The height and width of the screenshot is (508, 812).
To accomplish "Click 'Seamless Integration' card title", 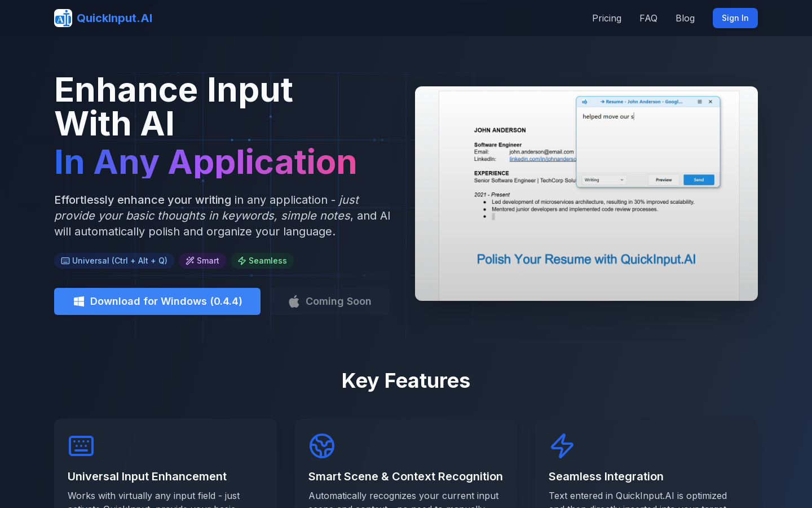I will coord(606,476).
